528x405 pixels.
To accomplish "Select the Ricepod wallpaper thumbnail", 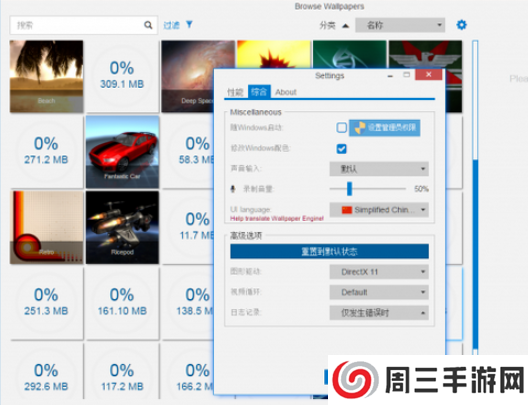I will click(122, 228).
